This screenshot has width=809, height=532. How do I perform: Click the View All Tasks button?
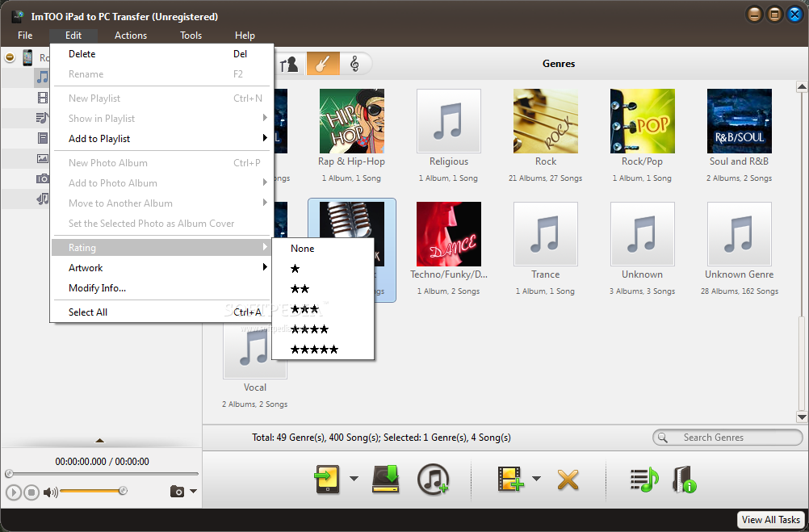click(x=771, y=520)
